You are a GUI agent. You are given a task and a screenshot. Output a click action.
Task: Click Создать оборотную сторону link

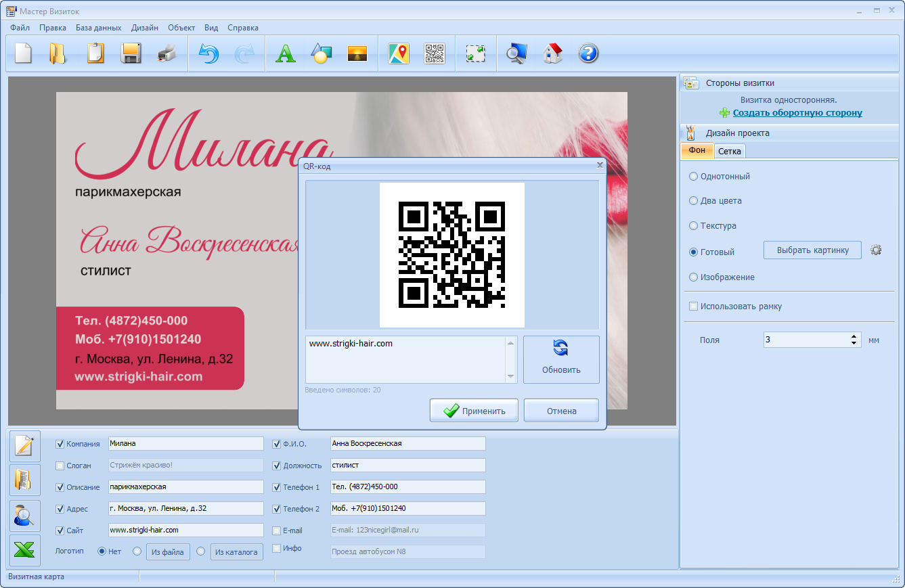(797, 113)
